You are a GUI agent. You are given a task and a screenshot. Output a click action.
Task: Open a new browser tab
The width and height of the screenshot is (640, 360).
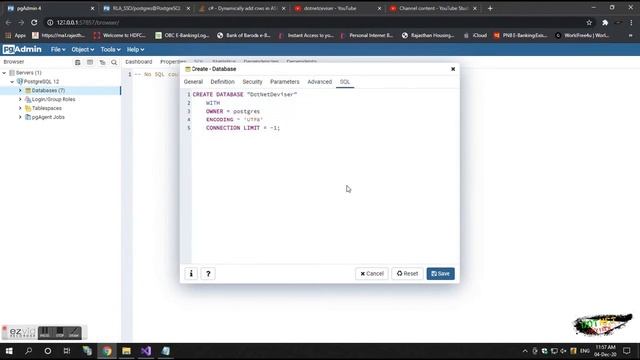pyautogui.click(x=490, y=8)
